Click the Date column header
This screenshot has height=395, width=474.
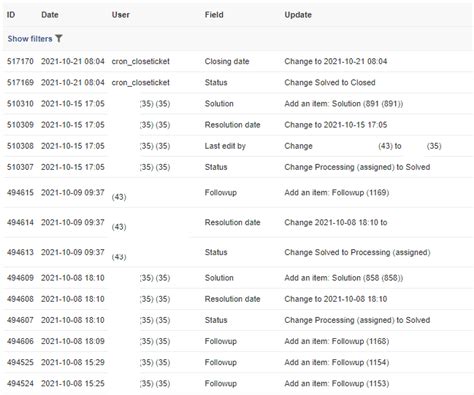[50, 15]
